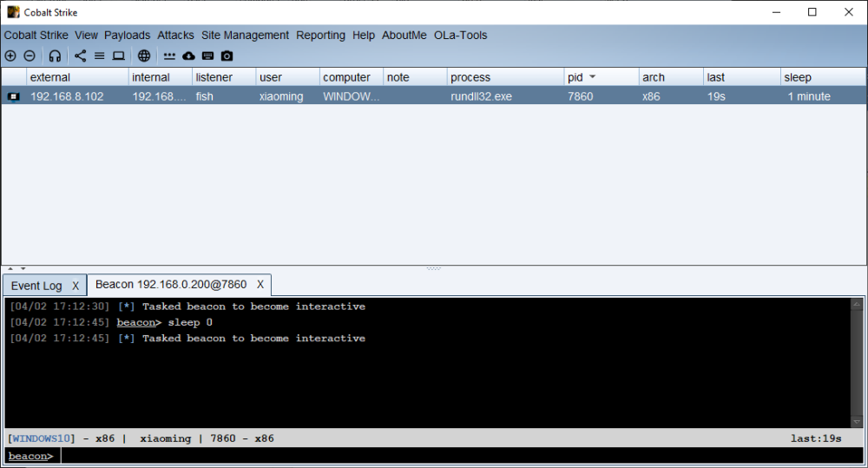
Task: Sort by the arch column header
Action: click(671, 77)
